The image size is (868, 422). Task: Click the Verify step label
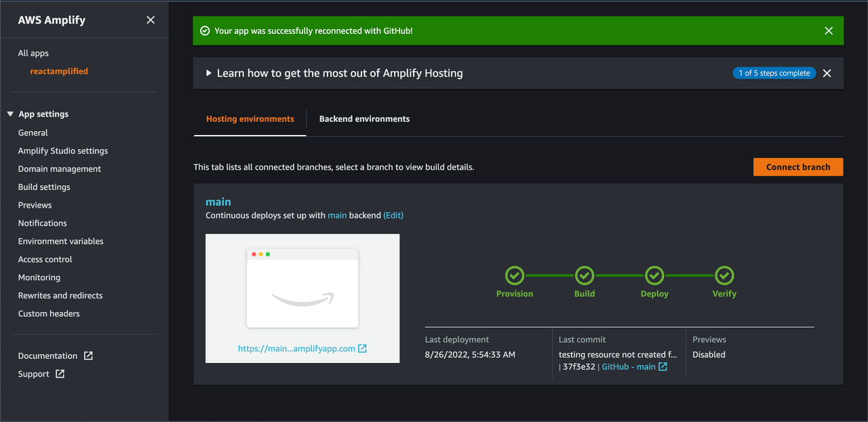pos(724,294)
